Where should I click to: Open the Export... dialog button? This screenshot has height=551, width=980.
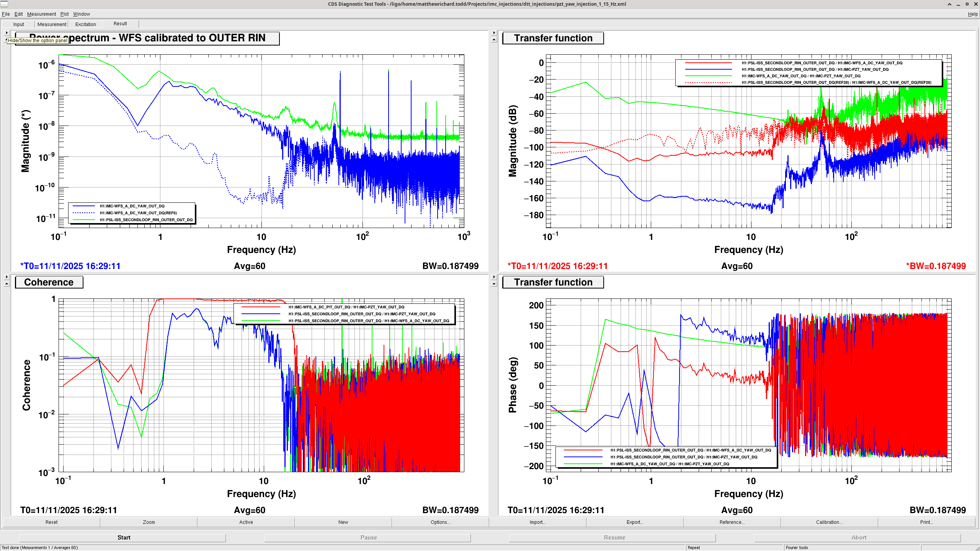(635, 522)
